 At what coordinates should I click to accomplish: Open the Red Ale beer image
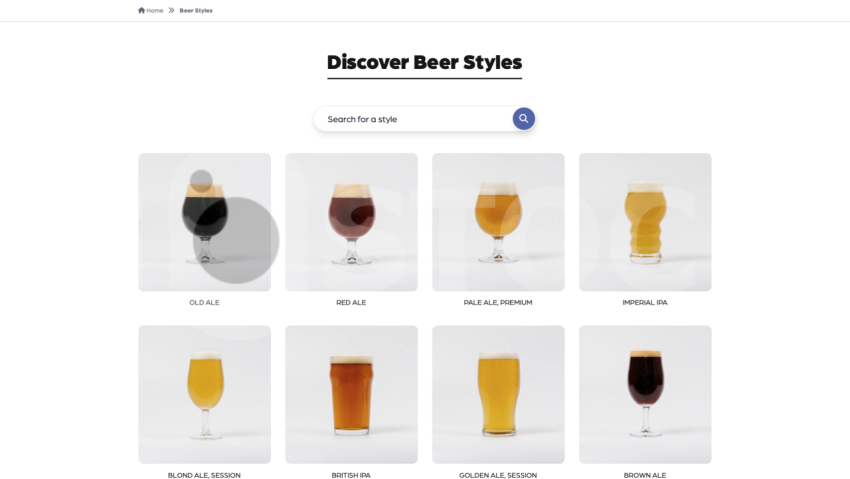[x=351, y=222]
